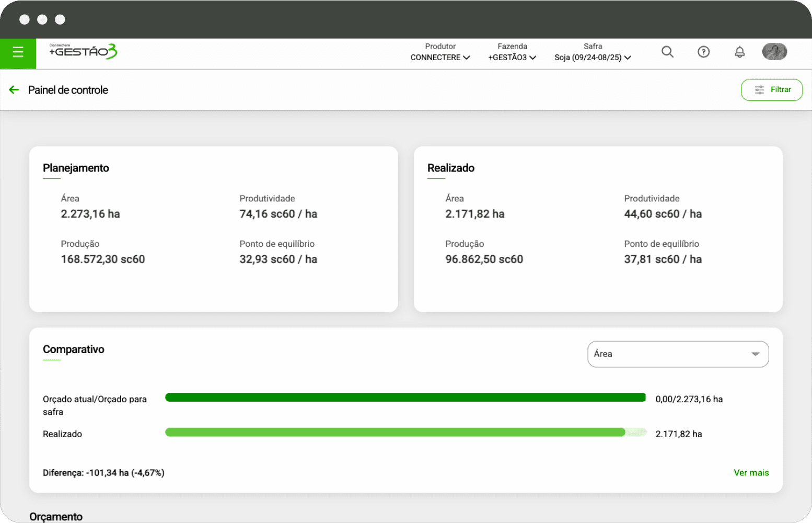Open the Área dropdown in Comparativo
Image resolution: width=812 pixels, height=523 pixels.
pyautogui.click(x=678, y=354)
